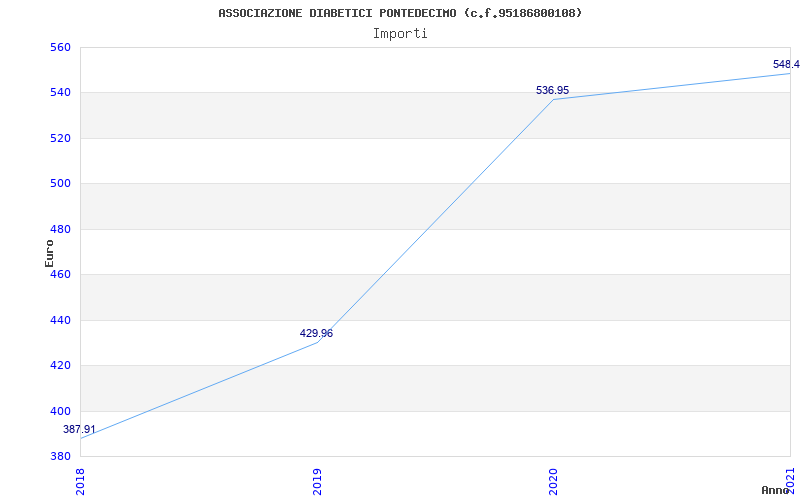Click the chart title ASSOCIAZIONE DIABETICI PONTEDECIMO
This screenshot has width=800, height=500.
(400, 13)
